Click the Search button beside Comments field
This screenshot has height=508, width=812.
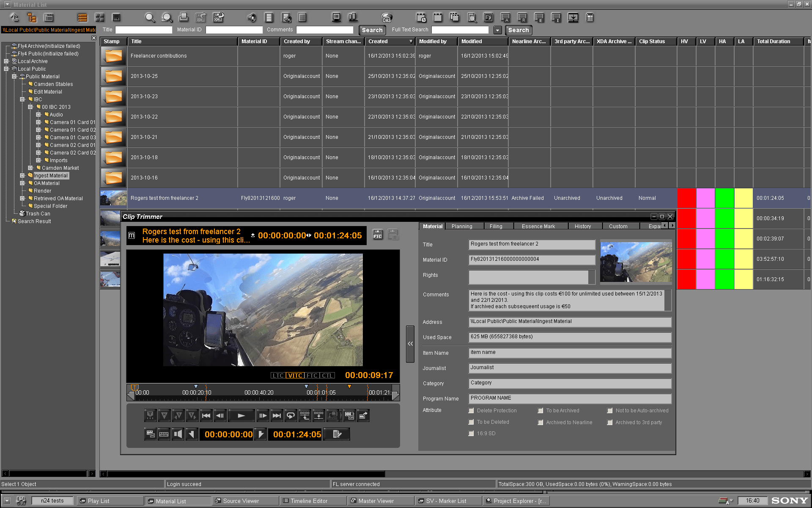372,30
